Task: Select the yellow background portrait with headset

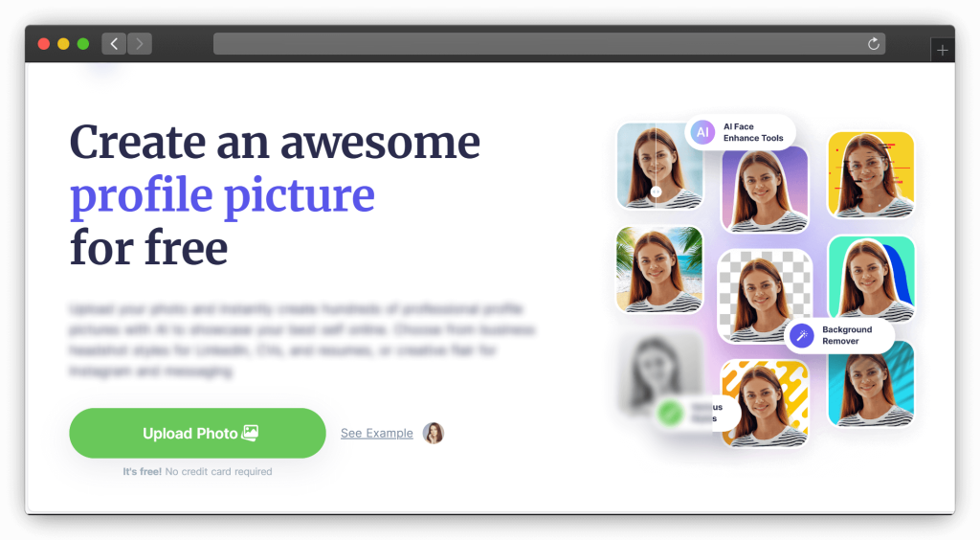Action: (870, 174)
